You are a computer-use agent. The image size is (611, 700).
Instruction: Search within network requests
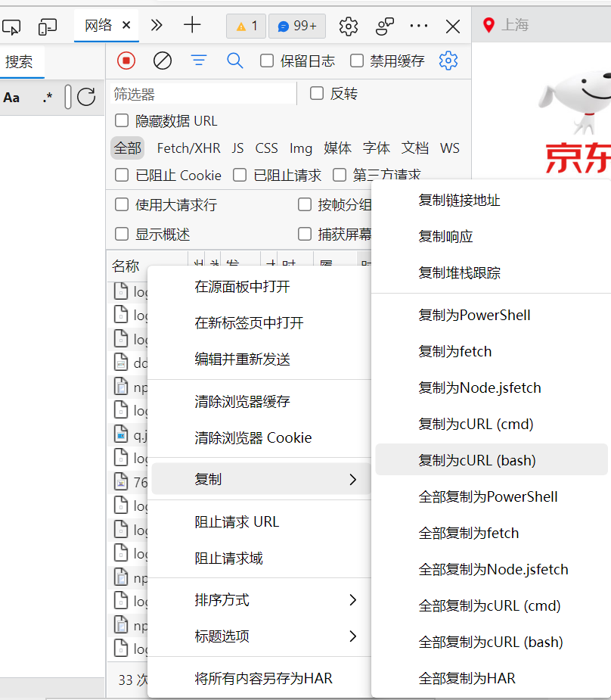click(235, 61)
